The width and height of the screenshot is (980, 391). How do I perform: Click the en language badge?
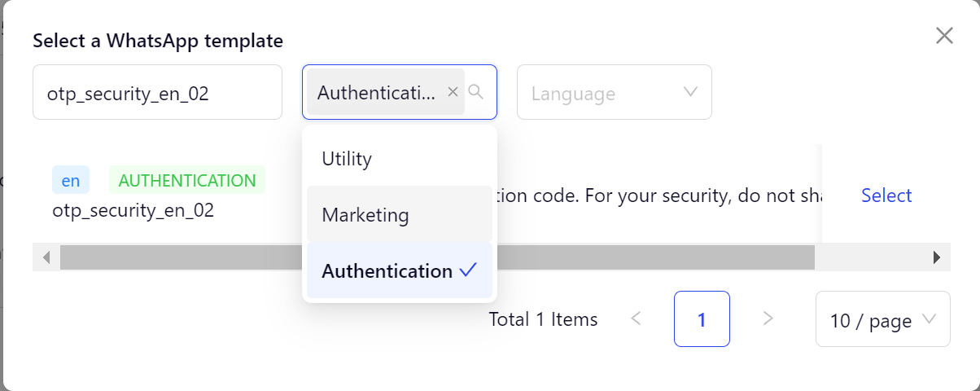[71, 181]
